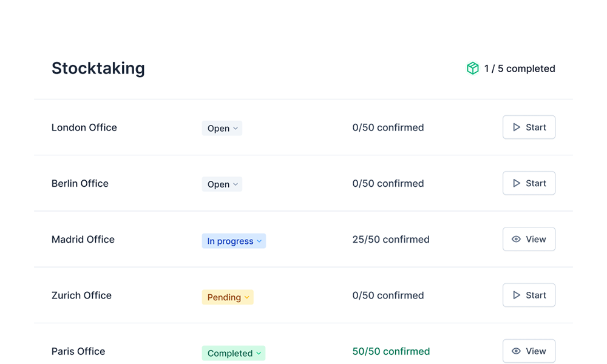The height and width of the screenshot is (364, 607).
Task: Click the play icon on Berlin Office's Start button
Action: pyautogui.click(x=518, y=183)
